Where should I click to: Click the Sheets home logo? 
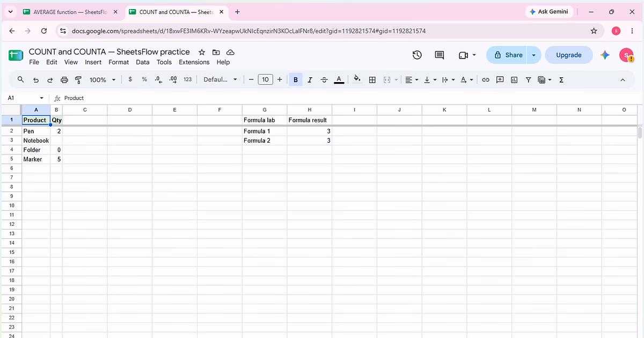(16, 55)
